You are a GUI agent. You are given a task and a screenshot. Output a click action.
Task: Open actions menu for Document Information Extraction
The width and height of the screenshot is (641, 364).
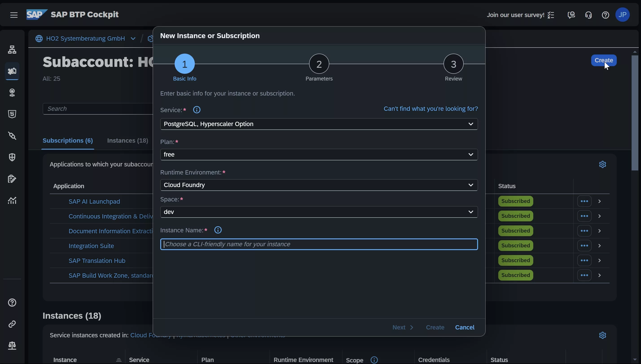click(584, 231)
